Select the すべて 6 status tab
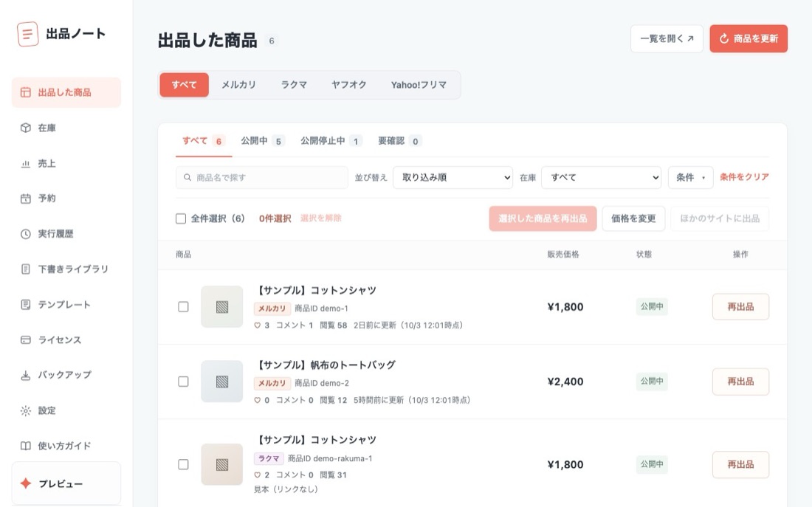 click(x=204, y=141)
